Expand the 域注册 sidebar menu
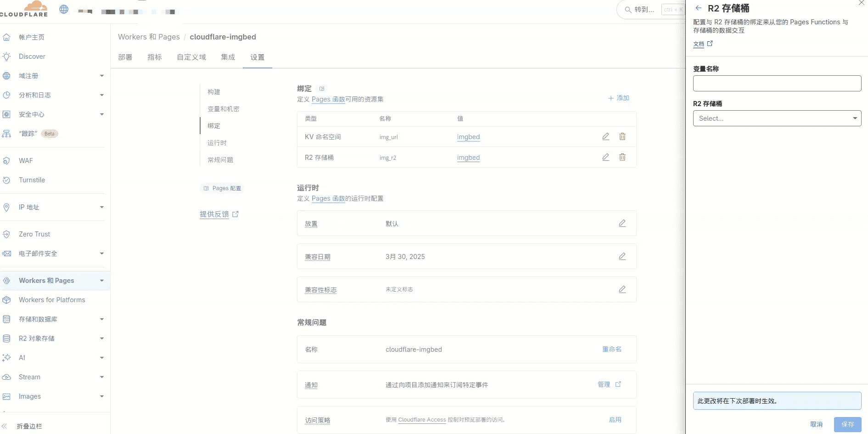The image size is (868, 434). (x=102, y=76)
